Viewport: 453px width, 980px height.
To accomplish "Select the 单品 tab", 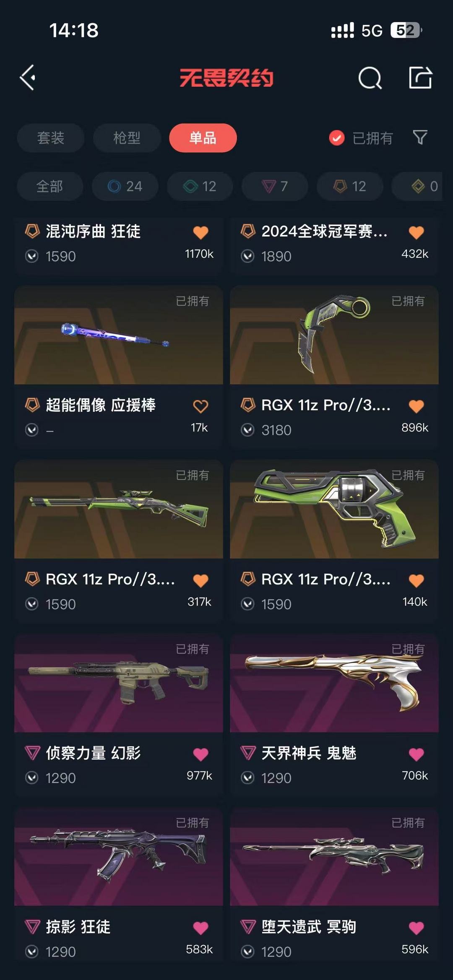I will tap(203, 138).
